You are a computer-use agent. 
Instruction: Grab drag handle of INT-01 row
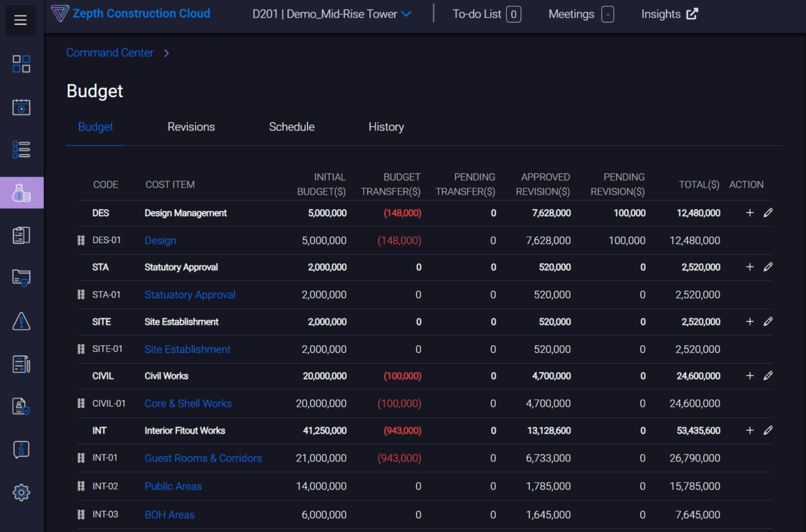(x=81, y=458)
